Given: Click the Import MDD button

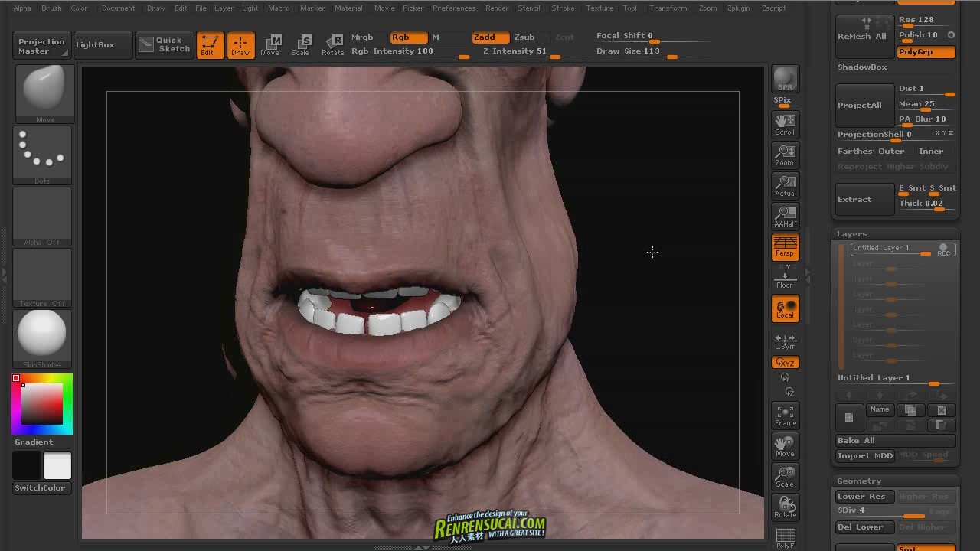Looking at the screenshot, I should 865,456.
